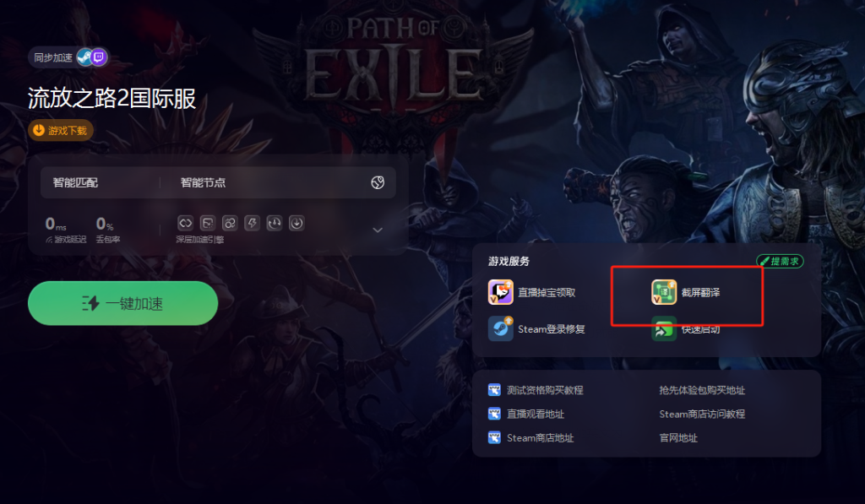Open the 官网地址 official site link

pyautogui.click(x=678, y=438)
